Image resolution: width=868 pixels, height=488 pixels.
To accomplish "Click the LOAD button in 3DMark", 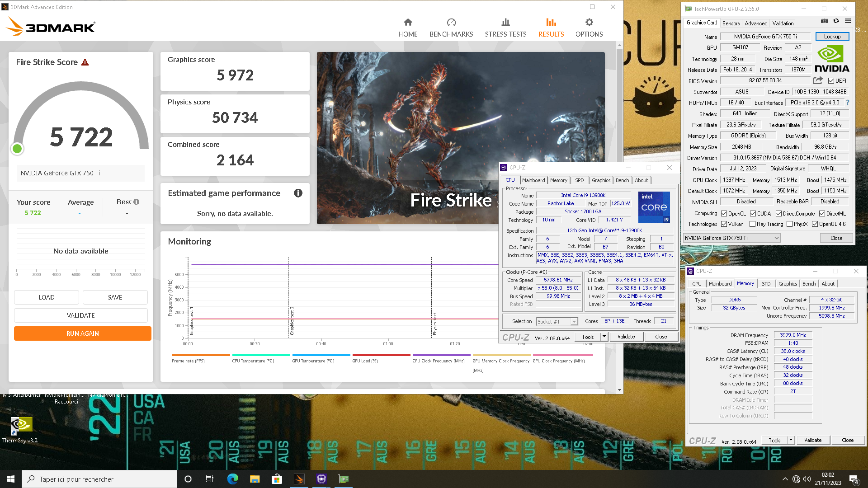I will coord(47,297).
